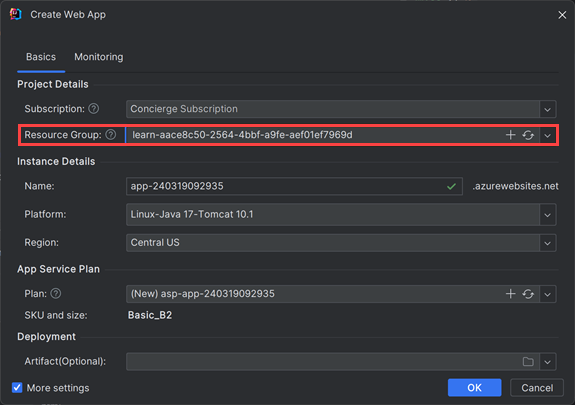
Task: Create a new resource group with plus icon
Action: click(x=510, y=135)
